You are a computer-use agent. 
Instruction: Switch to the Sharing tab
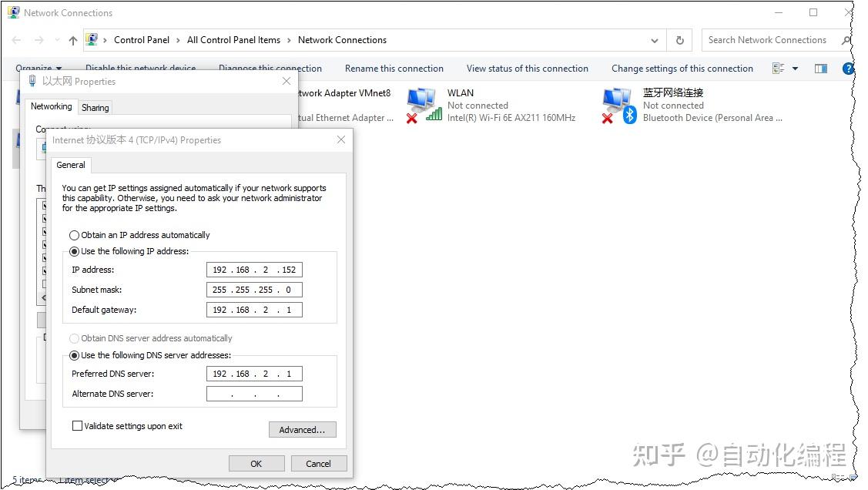tap(94, 107)
